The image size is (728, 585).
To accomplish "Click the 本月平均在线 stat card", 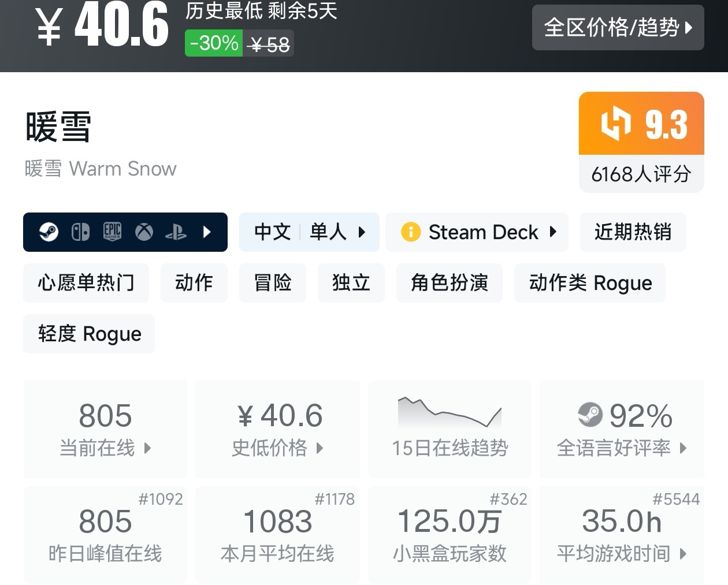I will click(277, 535).
